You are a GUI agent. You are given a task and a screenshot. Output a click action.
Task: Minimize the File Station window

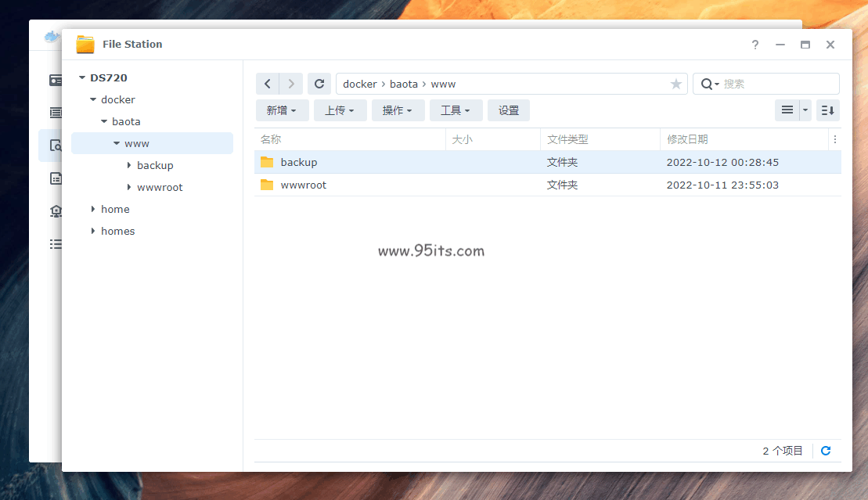tap(780, 45)
